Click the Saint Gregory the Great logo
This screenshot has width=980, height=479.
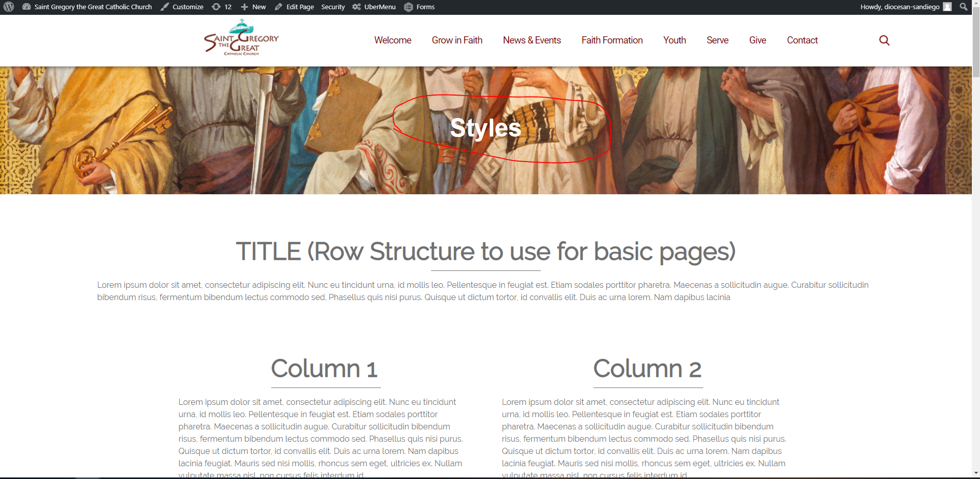tap(242, 38)
